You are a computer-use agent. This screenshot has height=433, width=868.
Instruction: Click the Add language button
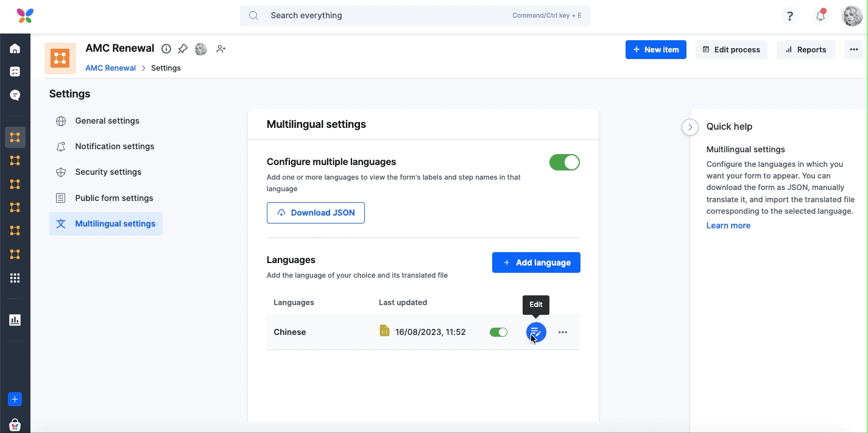tap(536, 262)
